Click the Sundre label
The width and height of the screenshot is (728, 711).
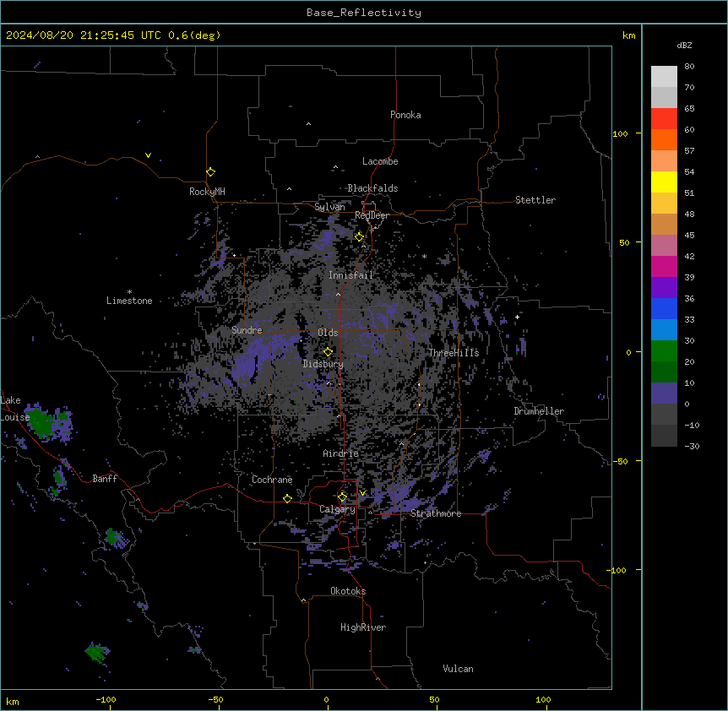click(x=247, y=330)
